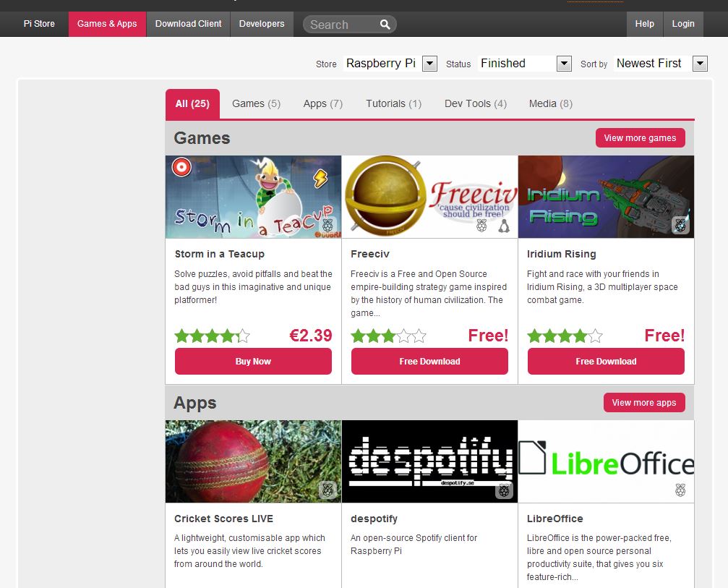
Task: Click the Free! price label on Iridium Rising
Action: click(664, 336)
